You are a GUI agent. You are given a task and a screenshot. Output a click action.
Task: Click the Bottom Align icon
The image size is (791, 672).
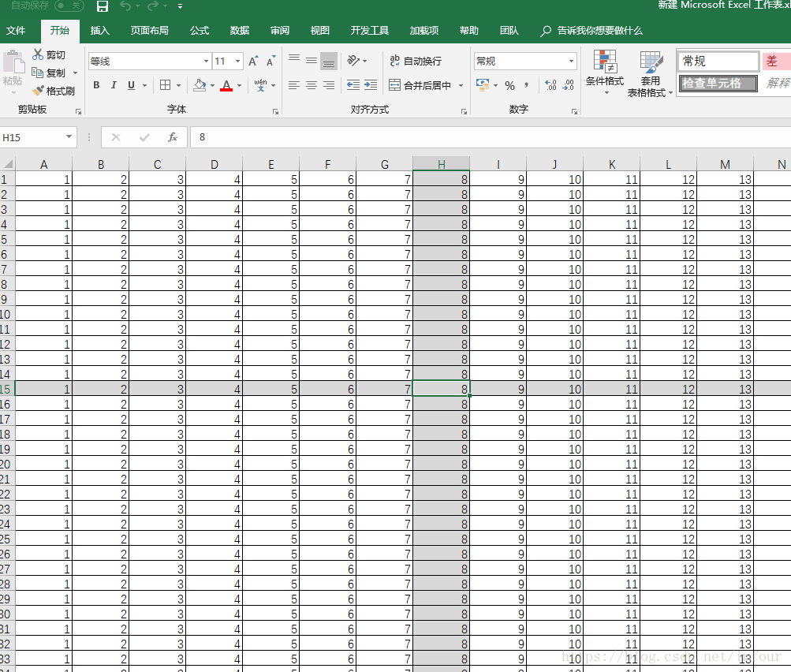[329, 61]
